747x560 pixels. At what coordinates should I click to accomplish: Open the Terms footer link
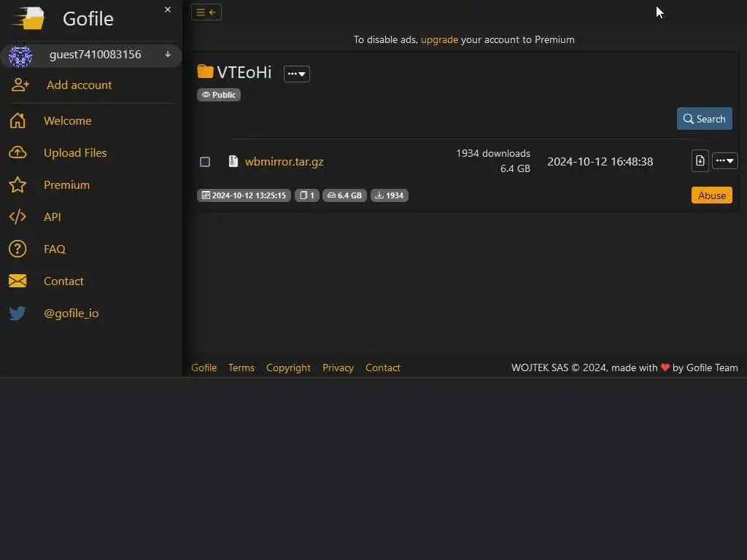click(x=241, y=367)
